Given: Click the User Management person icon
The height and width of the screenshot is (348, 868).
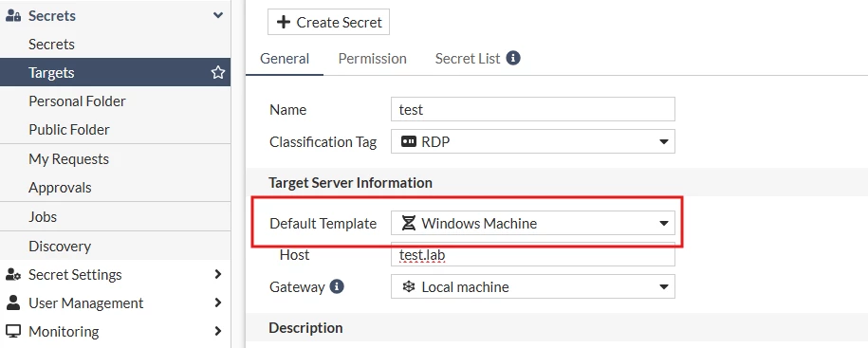Looking at the screenshot, I should pyautogui.click(x=13, y=302).
